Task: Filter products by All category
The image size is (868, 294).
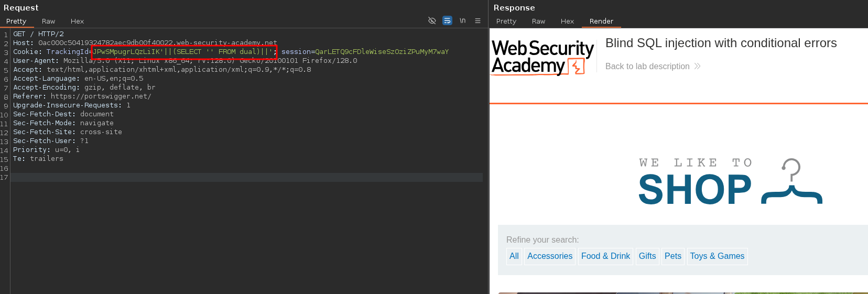Action: point(514,256)
